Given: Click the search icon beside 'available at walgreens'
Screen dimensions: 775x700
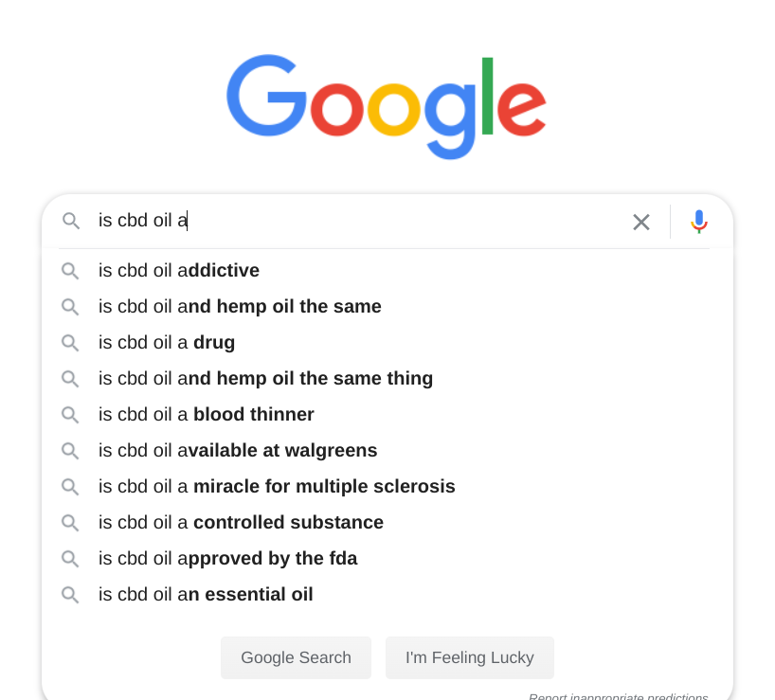Looking at the screenshot, I should pos(70,451).
